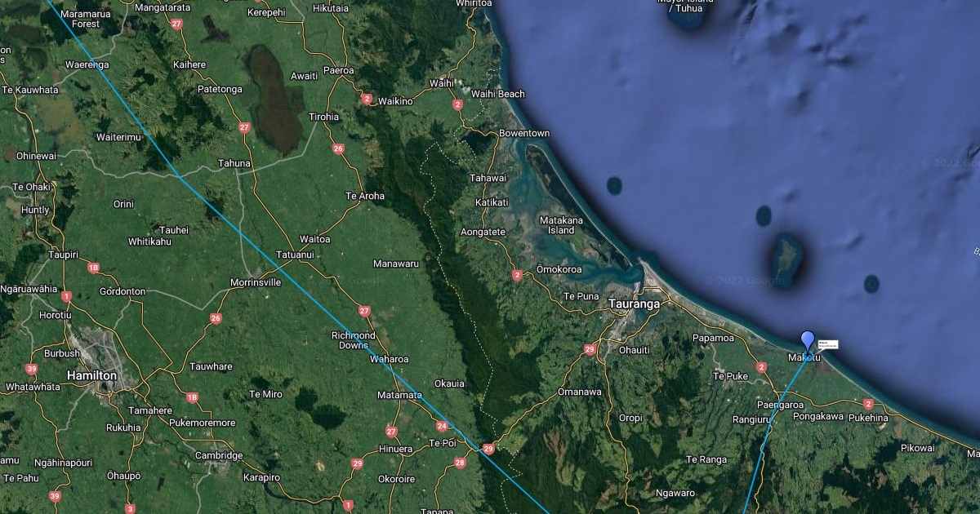Select the Pongakawa label

click(x=818, y=416)
